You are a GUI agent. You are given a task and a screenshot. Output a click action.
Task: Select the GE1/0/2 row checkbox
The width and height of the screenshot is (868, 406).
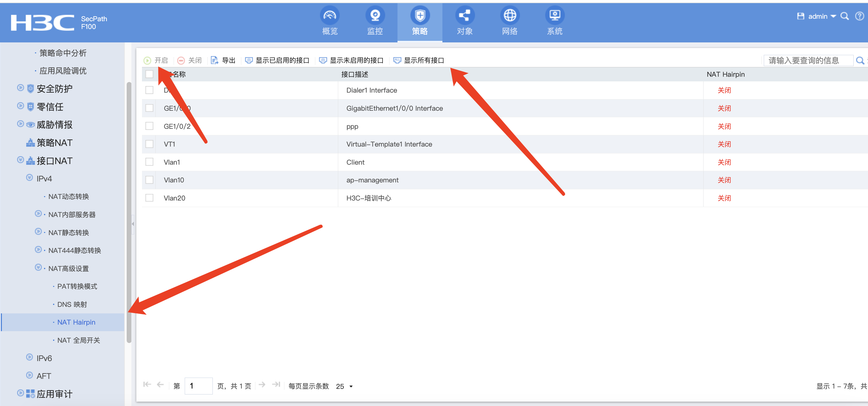pyautogui.click(x=149, y=126)
